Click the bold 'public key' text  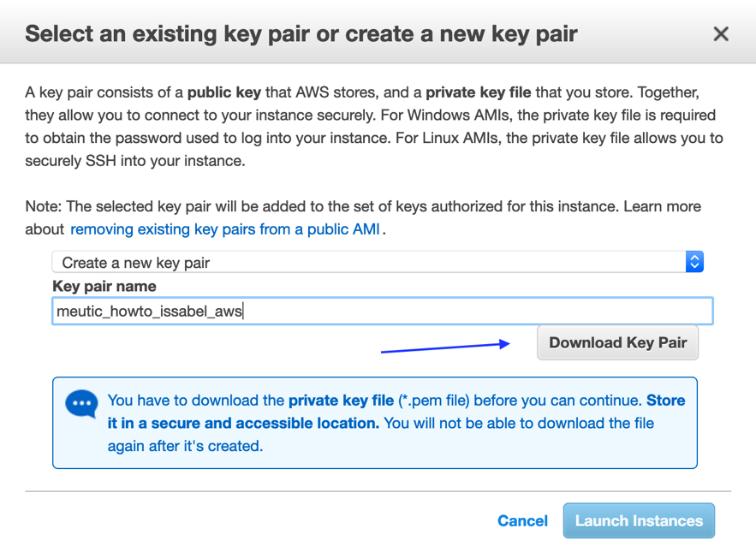point(226,92)
